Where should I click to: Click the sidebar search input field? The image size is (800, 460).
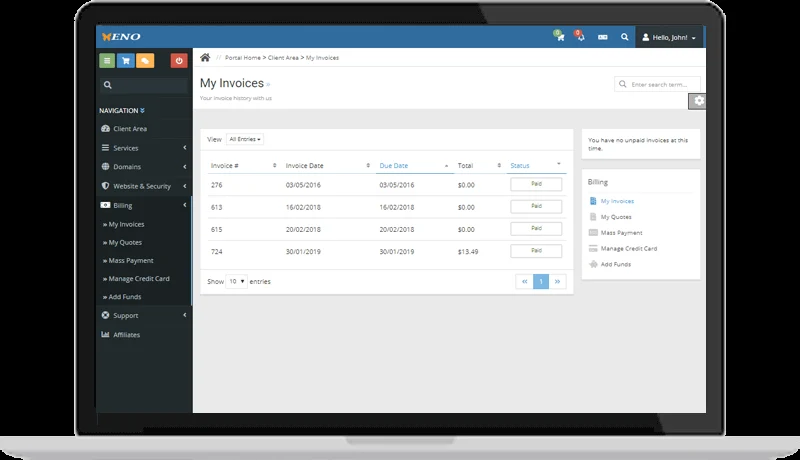[144, 85]
